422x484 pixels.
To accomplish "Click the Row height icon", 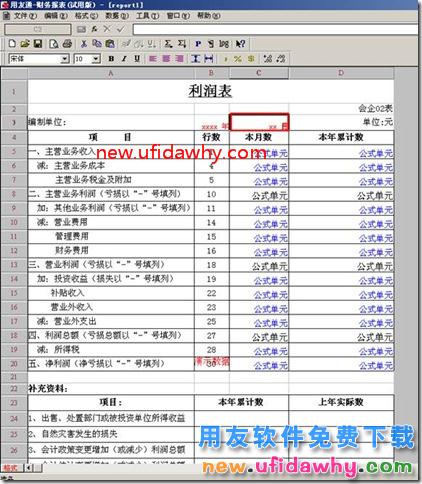I will [195, 59].
